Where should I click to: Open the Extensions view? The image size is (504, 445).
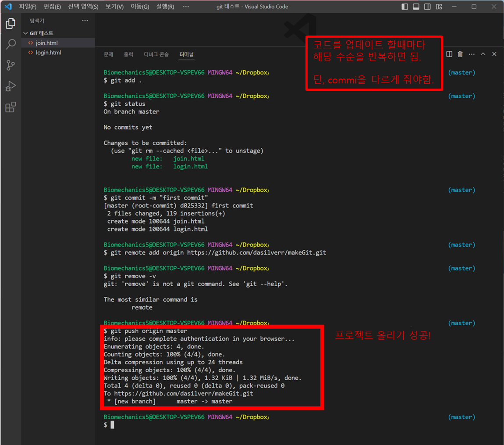pyautogui.click(x=11, y=107)
